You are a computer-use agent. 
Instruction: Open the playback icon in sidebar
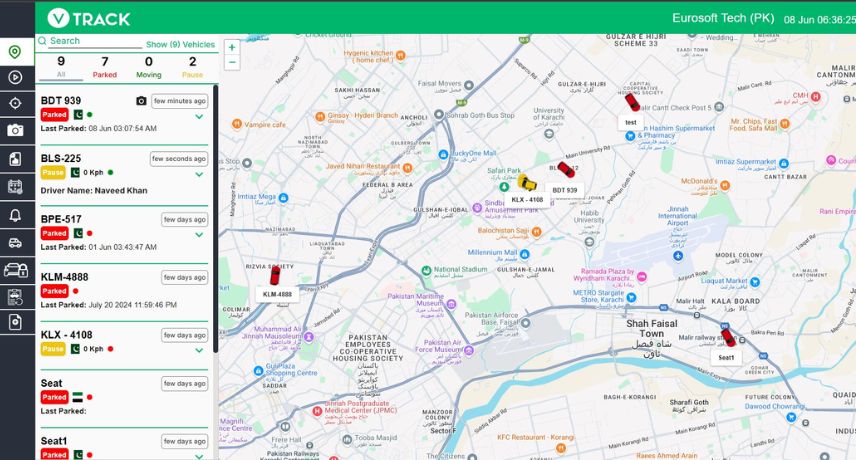[15, 78]
